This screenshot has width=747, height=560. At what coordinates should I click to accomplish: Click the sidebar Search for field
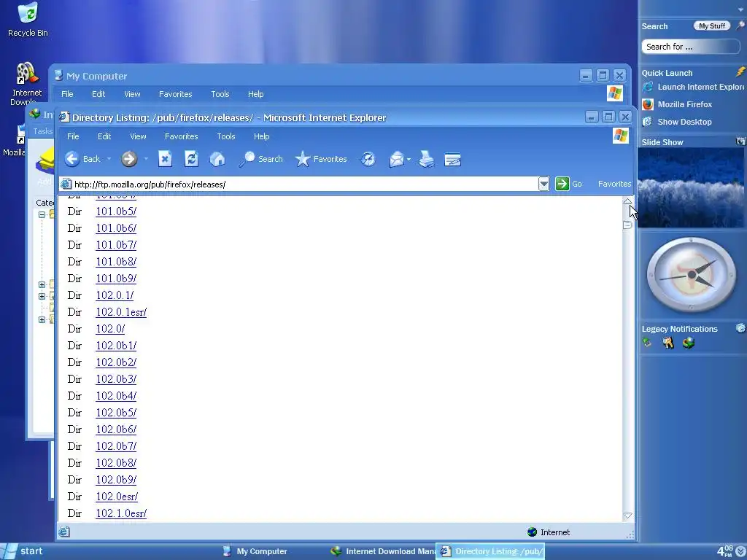tap(690, 47)
